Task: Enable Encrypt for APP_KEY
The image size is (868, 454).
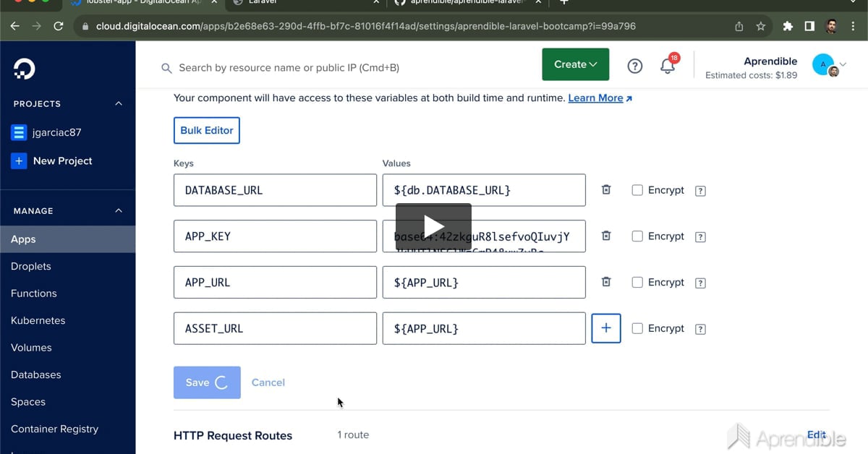Action: coord(637,236)
